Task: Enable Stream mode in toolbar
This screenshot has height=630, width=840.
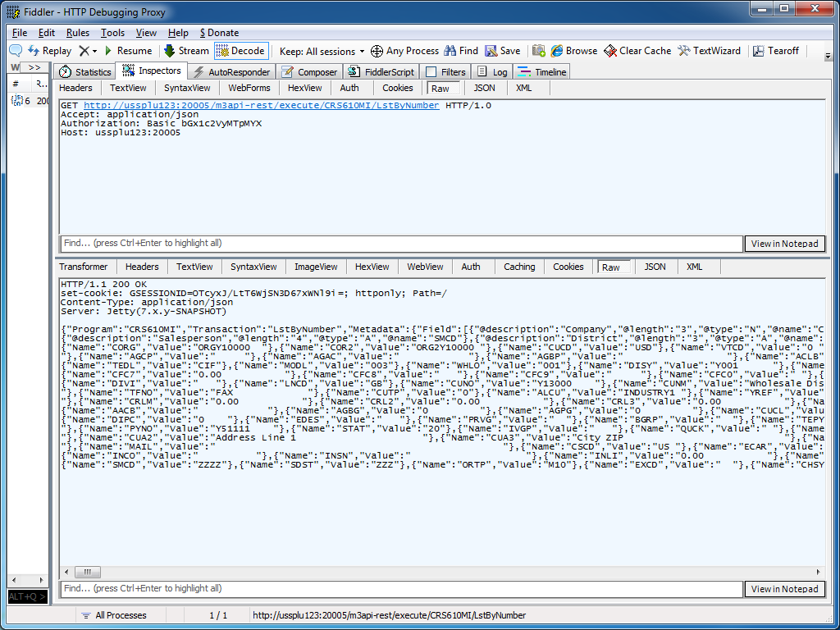Action: [x=186, y=51]
